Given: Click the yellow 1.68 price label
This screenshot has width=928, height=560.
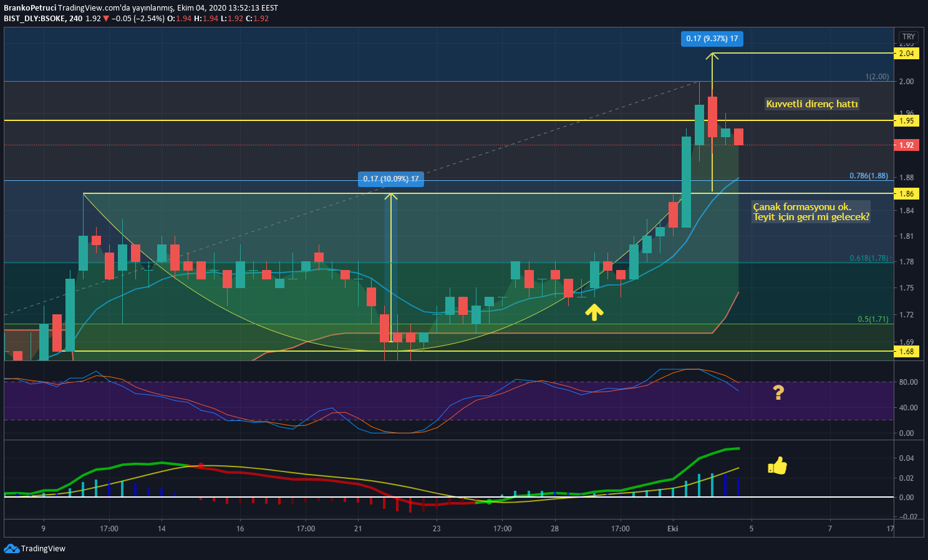Looking at the screenshot, I should click(906, 352).
